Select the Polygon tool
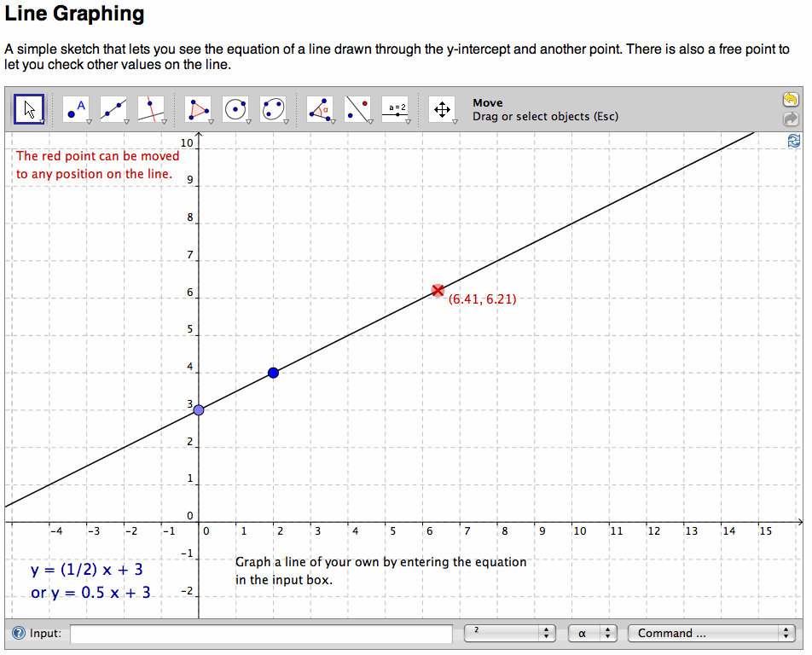Screen dimensions: 812x655 point(196,108)
